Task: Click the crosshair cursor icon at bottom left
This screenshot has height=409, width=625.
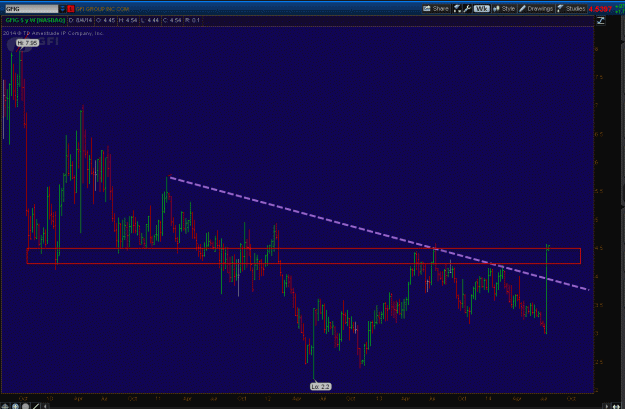Action: pyautogui.click(x=6, y=406)
